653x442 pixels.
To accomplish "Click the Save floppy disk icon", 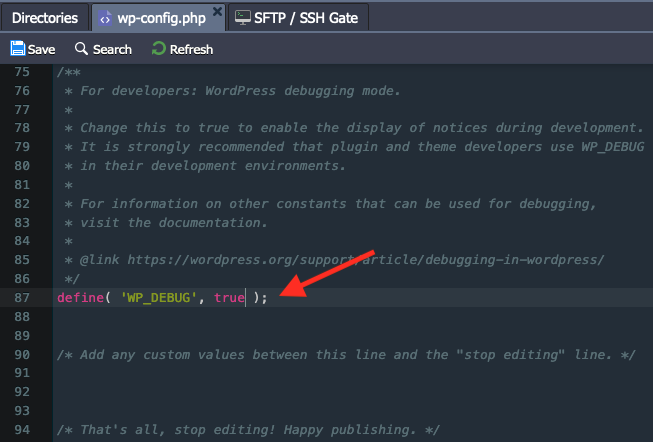I will click(x=17, y=48).
